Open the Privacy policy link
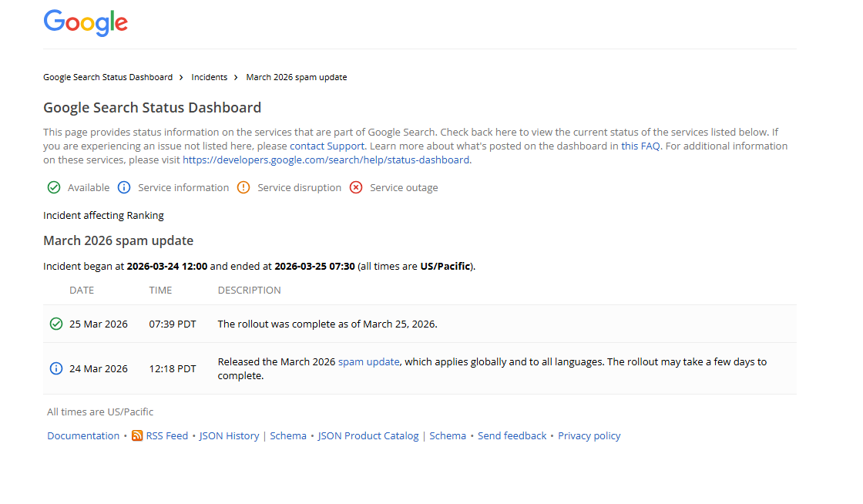863x504 pixels. click(x=589, y=435)
